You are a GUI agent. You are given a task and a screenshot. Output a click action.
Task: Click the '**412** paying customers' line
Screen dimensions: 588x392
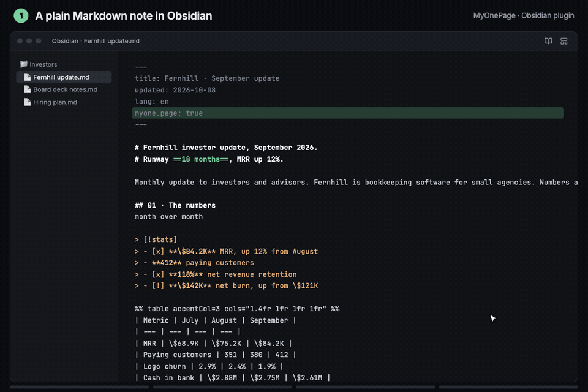194,263
